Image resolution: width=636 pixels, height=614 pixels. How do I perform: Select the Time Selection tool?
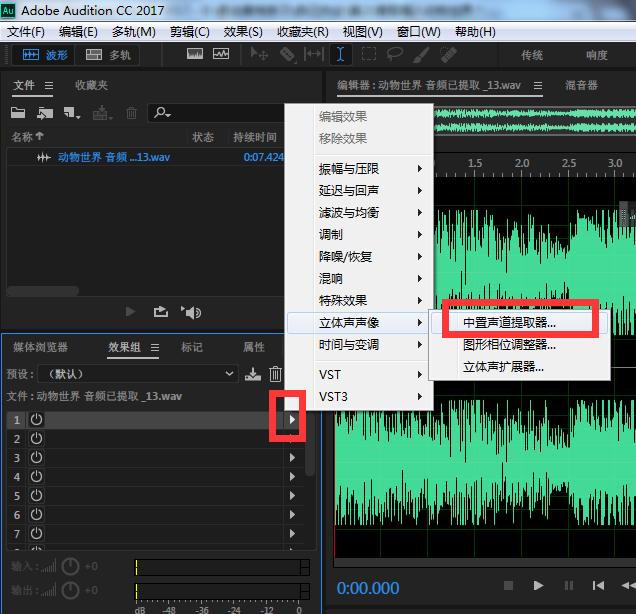coord(340,54)
